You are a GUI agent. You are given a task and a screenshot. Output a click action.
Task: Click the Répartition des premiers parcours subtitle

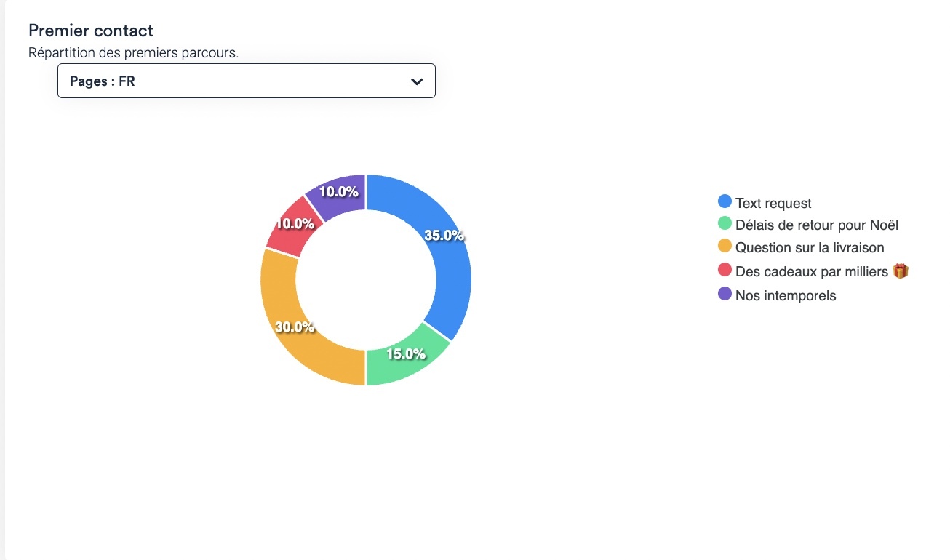(133, 53)
